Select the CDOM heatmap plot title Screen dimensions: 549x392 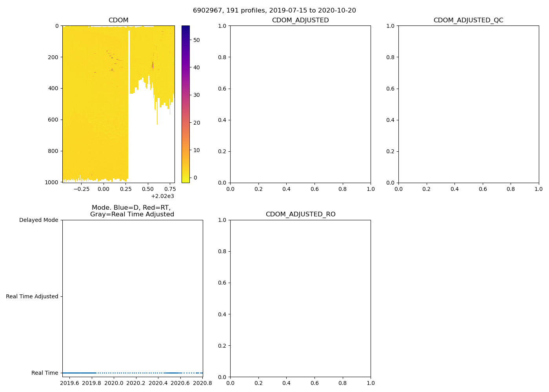coord(118,20)
